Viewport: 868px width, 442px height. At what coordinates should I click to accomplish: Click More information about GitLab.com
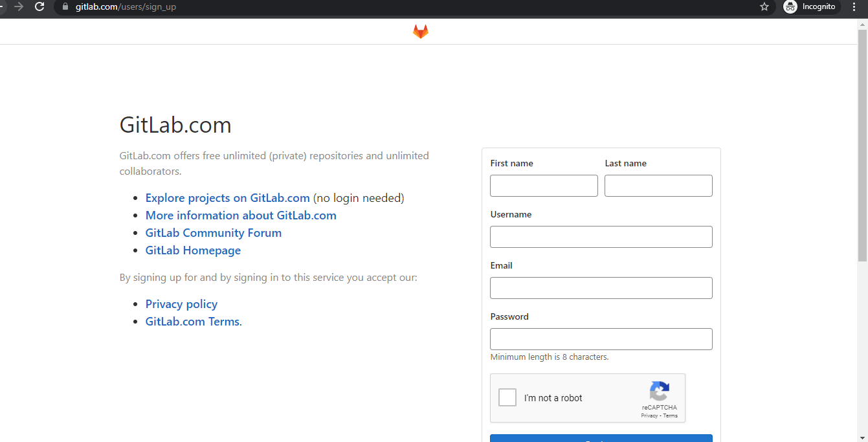coord(241,215)
